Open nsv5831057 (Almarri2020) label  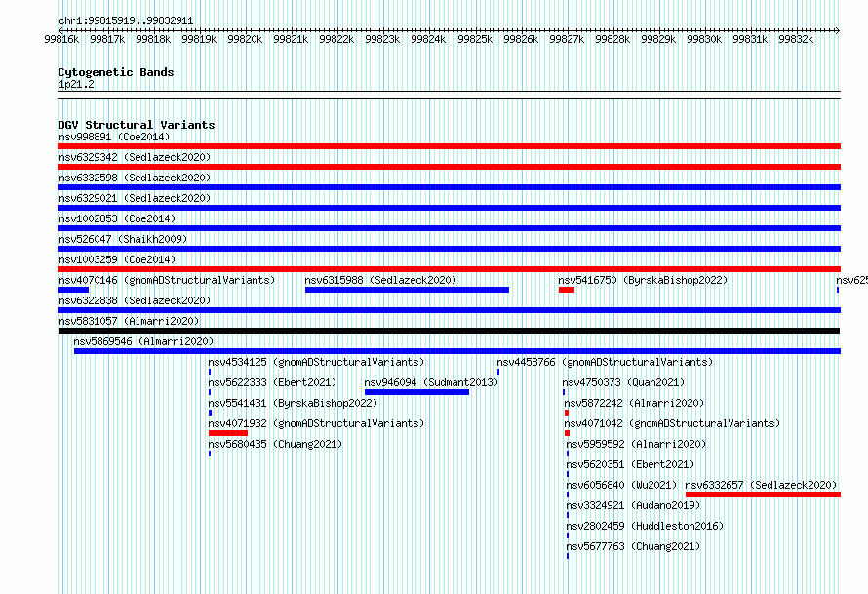pos(129,321)
